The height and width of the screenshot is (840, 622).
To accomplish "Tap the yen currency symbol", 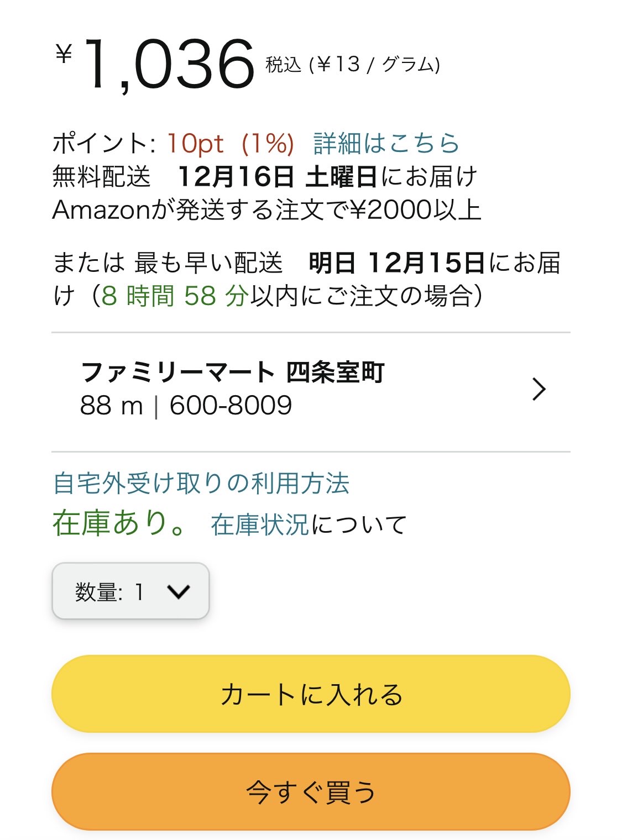I will 64,54.
